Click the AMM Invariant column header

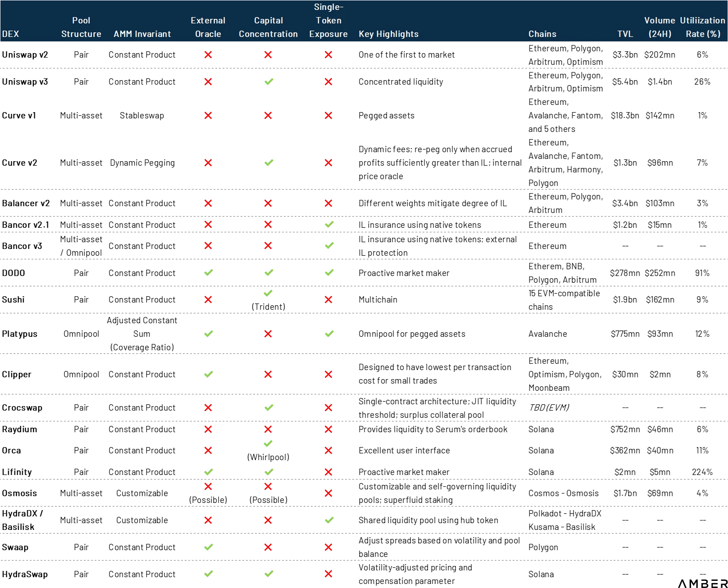142,34
